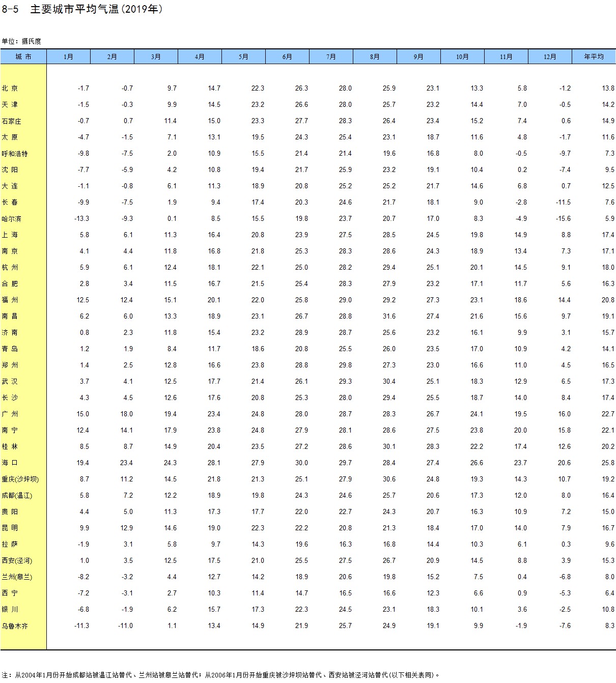Image resolution: width=616 pixels, height=683 pixels.
Task: Click 拉萨 July value 16.3
Action: [345, 544]
